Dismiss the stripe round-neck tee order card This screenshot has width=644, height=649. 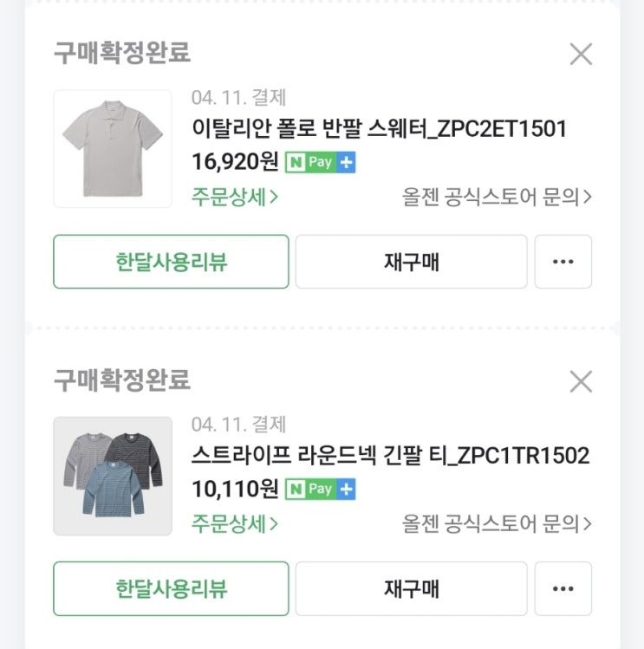coord(581,381)
